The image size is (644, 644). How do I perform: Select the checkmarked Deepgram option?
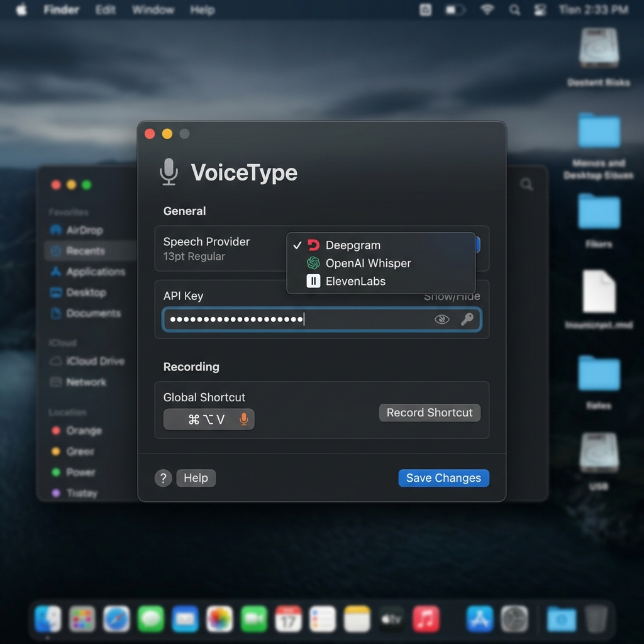point(354,245)
